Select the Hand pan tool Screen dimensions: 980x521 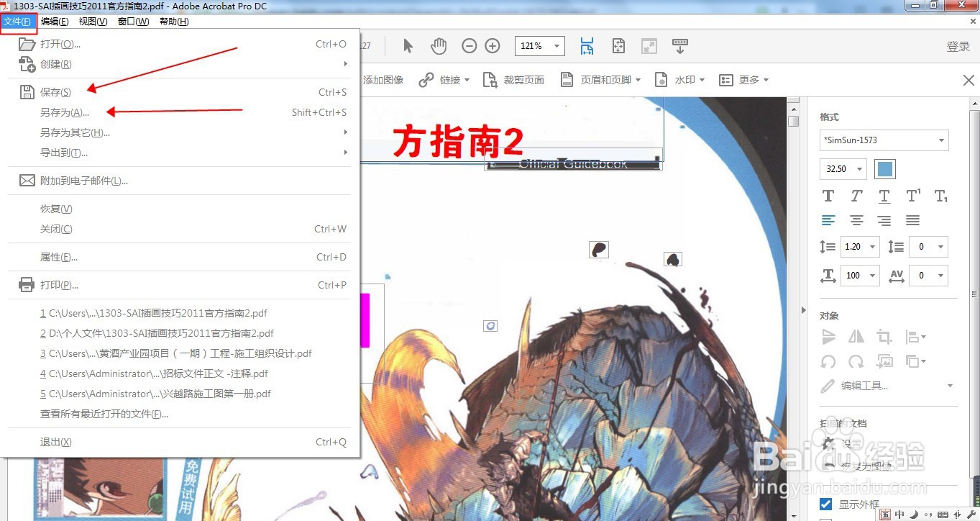pyautogui.click(x=439, y=45)
